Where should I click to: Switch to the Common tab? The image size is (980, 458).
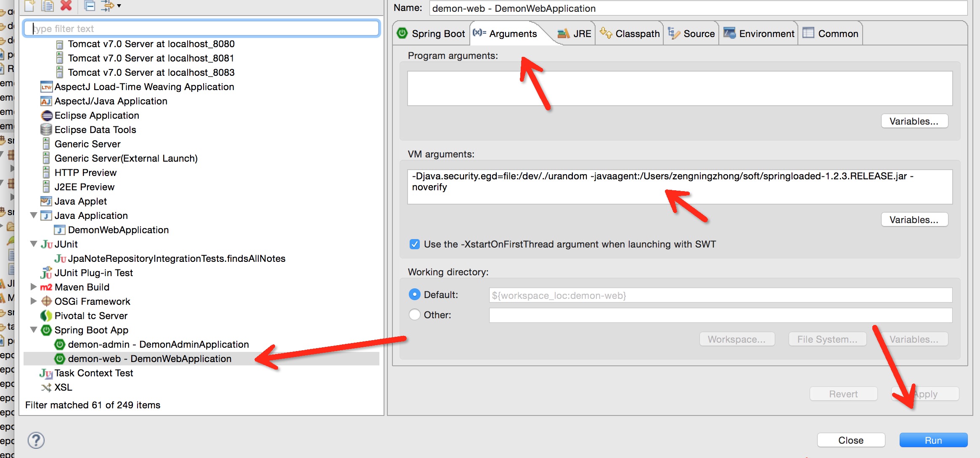tap(831, 34)
